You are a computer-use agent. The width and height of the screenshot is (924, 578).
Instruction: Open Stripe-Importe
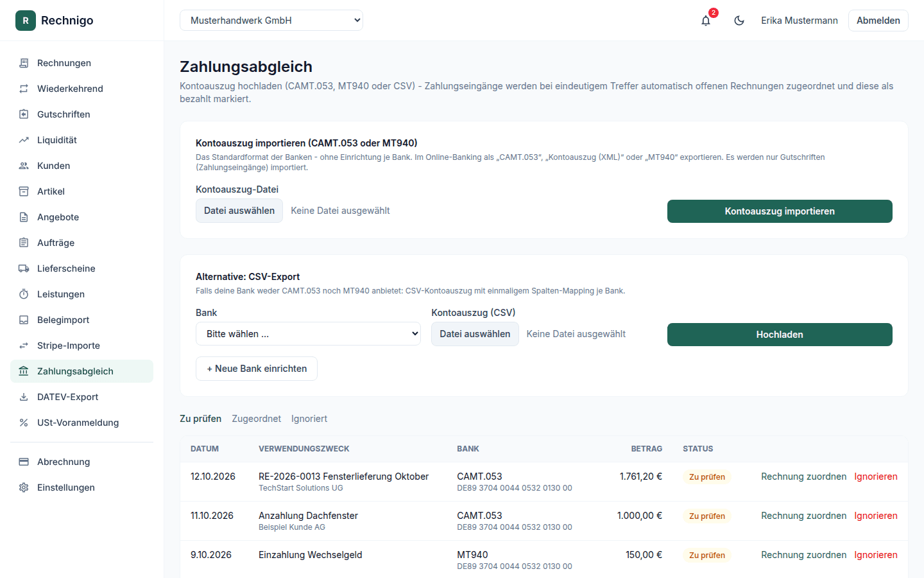point(81,346)
